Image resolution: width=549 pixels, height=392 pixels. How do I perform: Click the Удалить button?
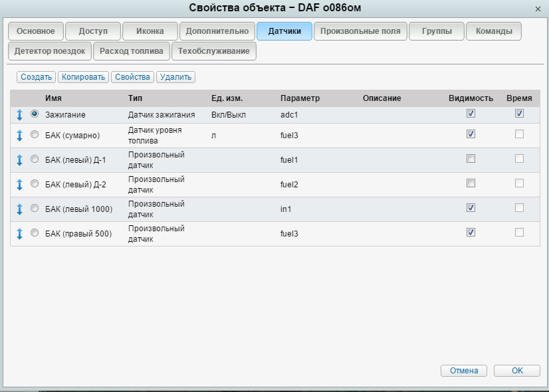pyautogui.click(x=175, y=77)
